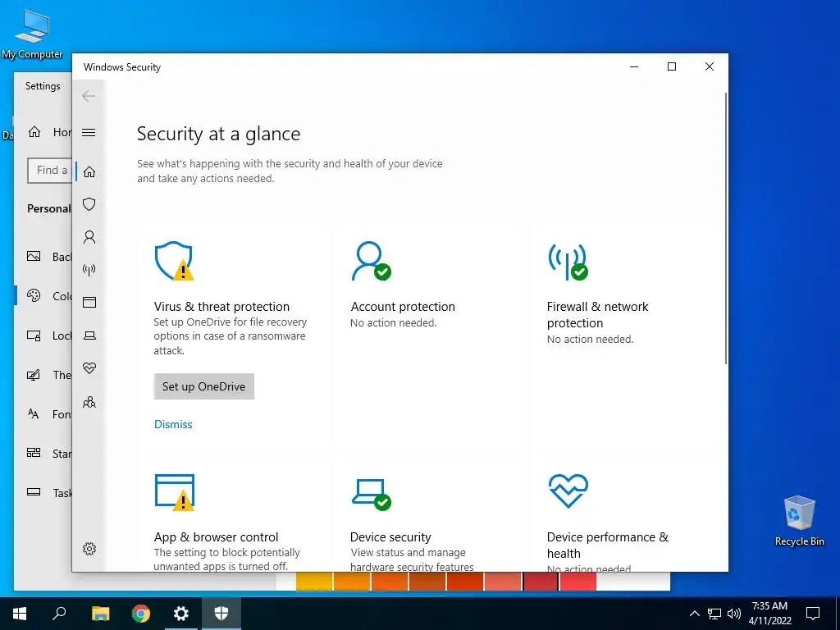Open the Device security heading
This screenshot has width=840, height=630.
click(390, 536)
